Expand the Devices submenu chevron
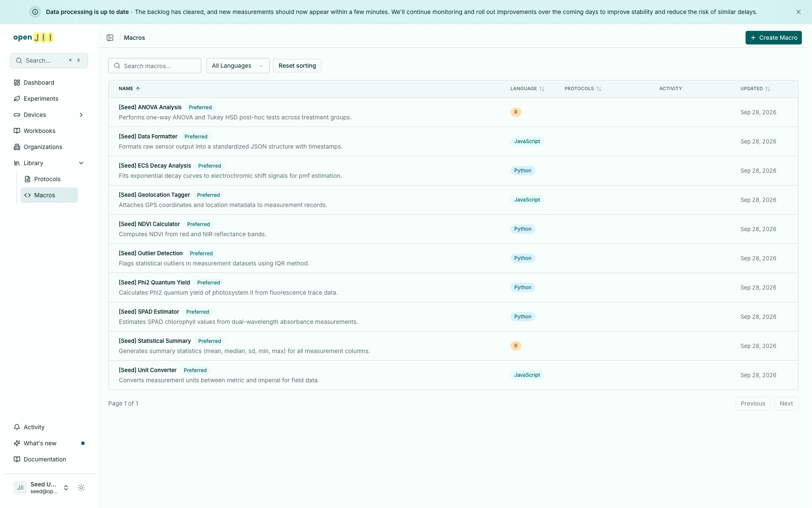This screenshot has width=812, height=508. 81,115
